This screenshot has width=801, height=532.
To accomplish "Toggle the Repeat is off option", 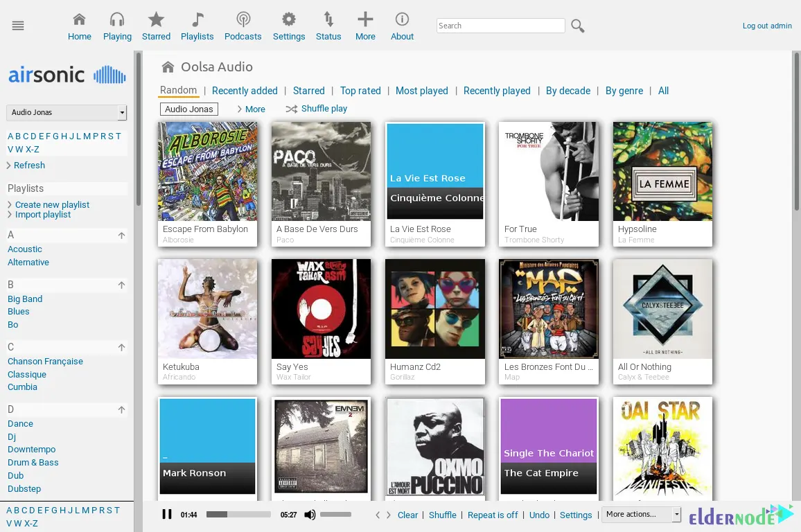I will pyautogui.click(x=493, y=515).
